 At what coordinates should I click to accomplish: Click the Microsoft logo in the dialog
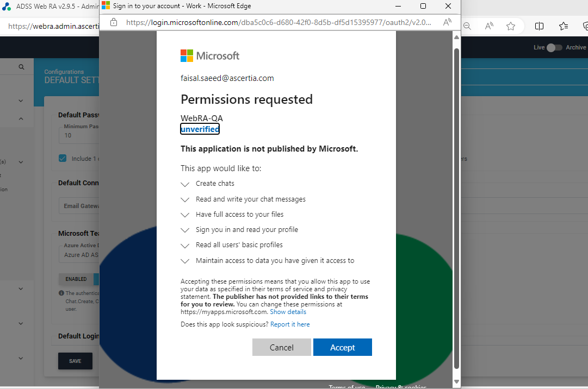[x=209, y=56]
